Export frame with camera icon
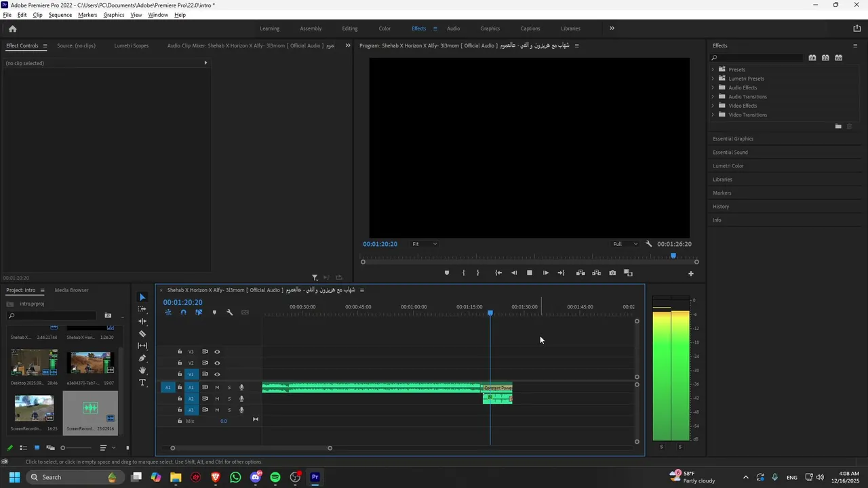Screen dimensions: 868x488 (612, 273)
